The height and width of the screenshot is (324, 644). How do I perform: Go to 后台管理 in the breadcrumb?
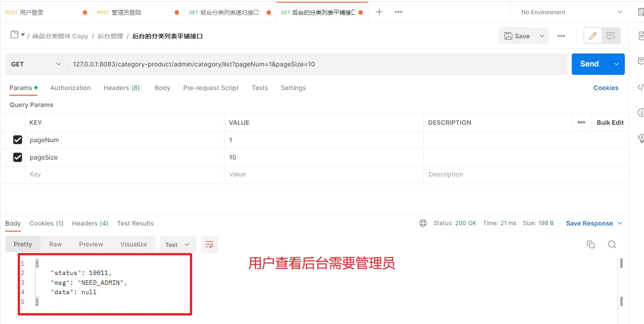(x=110, y=36)
